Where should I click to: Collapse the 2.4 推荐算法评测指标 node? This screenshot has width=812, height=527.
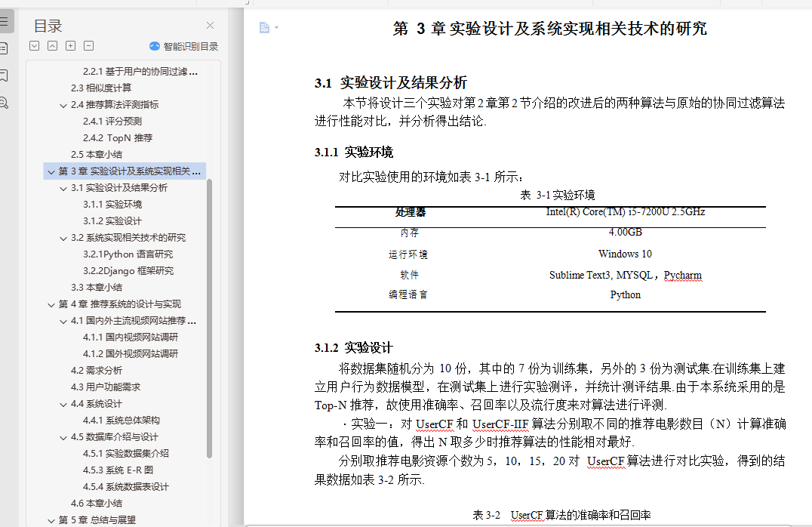[63, 105]
